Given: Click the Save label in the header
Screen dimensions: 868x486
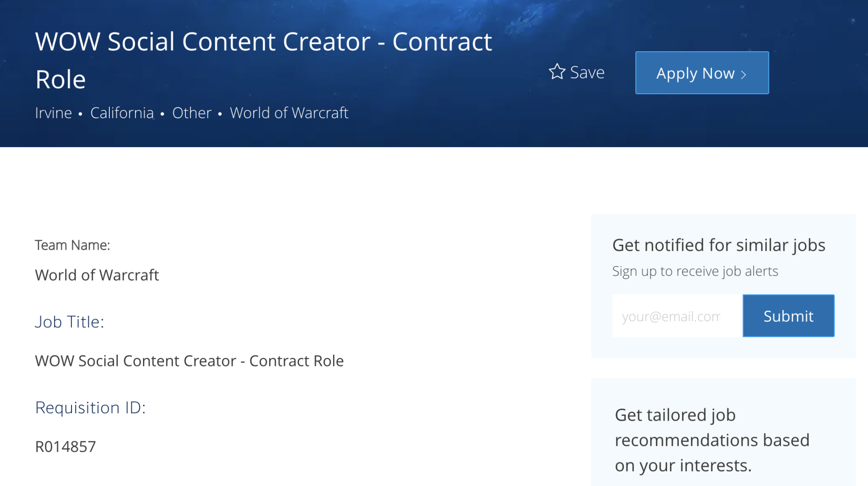Looking at the screenshot, I should pos(587,72).
